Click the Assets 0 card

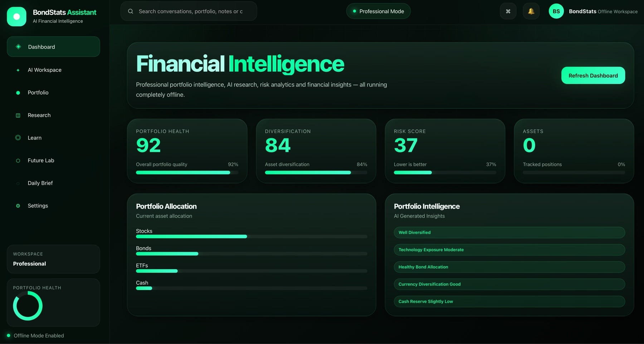[574, 151]
